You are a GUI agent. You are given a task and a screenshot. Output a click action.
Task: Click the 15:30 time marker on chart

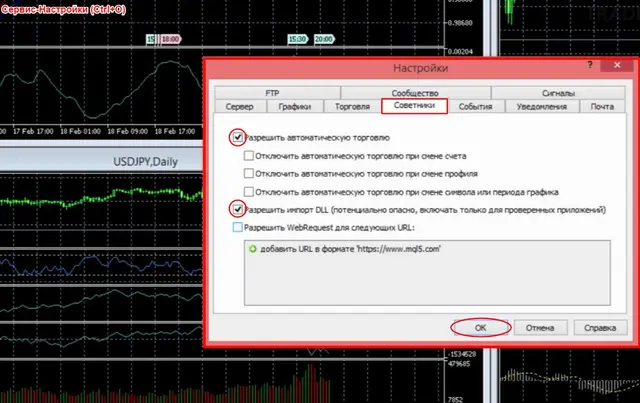[298, 39]
